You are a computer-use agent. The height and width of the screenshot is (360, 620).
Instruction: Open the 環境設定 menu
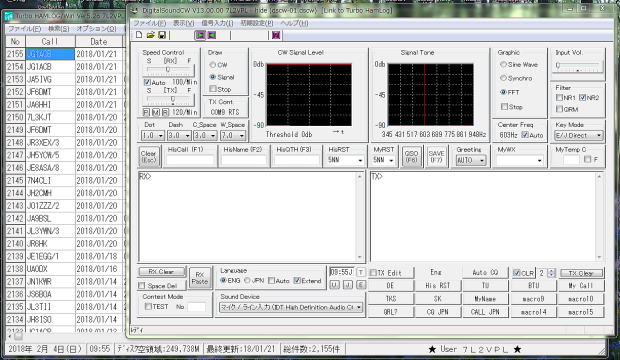(x=257, y=23)
